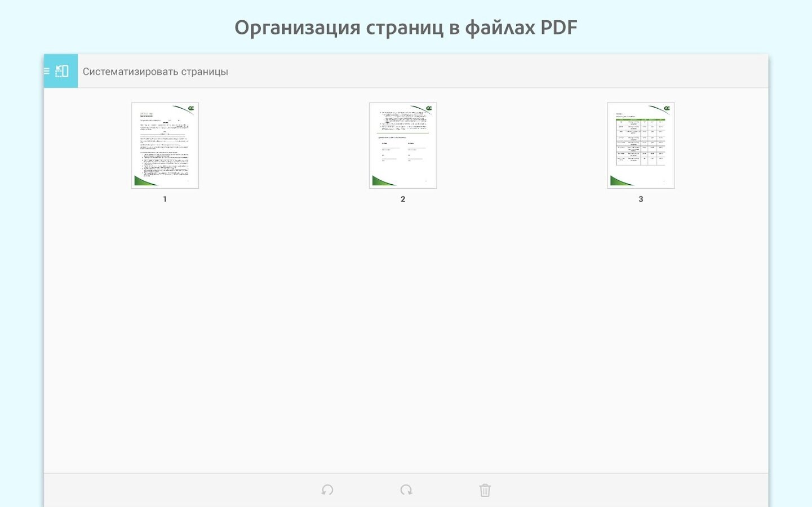Click the organize pages icon in the blue box
812x507 pixels.
tap(63, 72)
